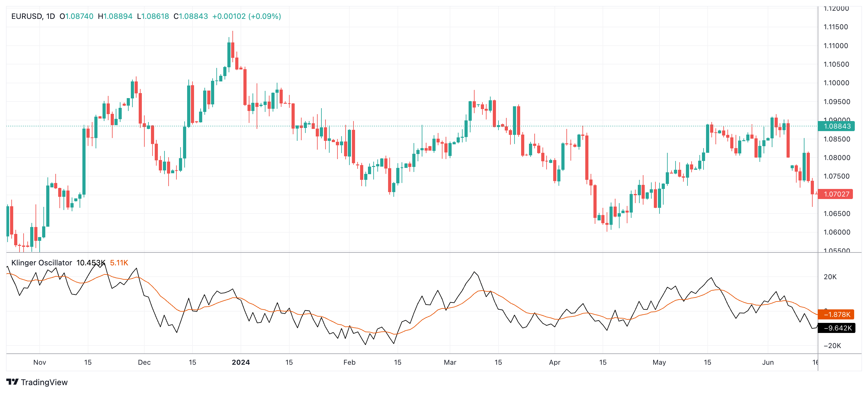Viewport: 868px width, 393px height.
Task: Click the 2024 label on the time axis
Action: point(241,363)
